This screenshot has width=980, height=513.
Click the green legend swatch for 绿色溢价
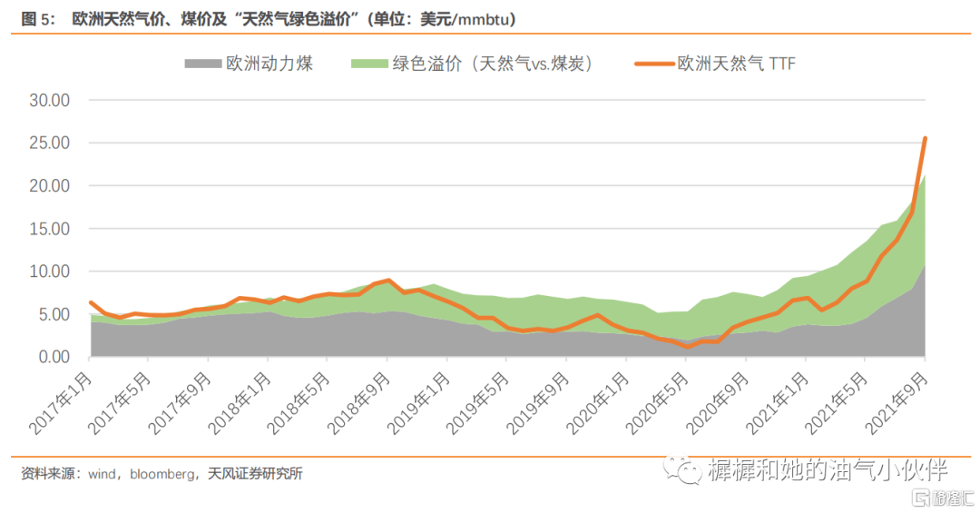tap(369, 64)
